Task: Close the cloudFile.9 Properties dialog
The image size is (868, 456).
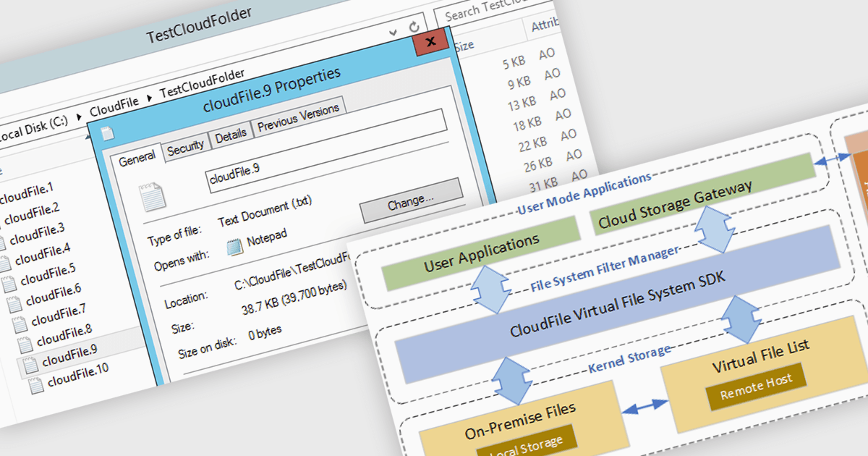Action: pyautogui.click(x=432, y=42)
